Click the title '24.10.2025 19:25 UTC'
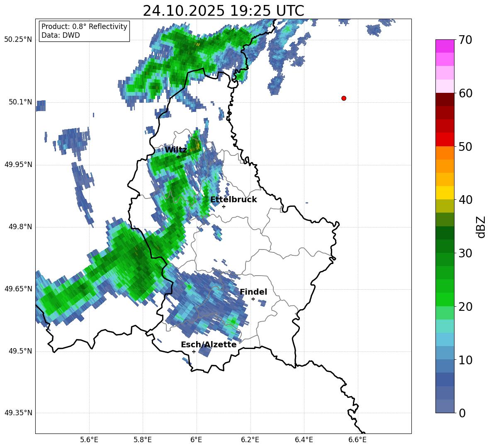The width and height of the screenshot is (491, 448). tap(223, 11)
